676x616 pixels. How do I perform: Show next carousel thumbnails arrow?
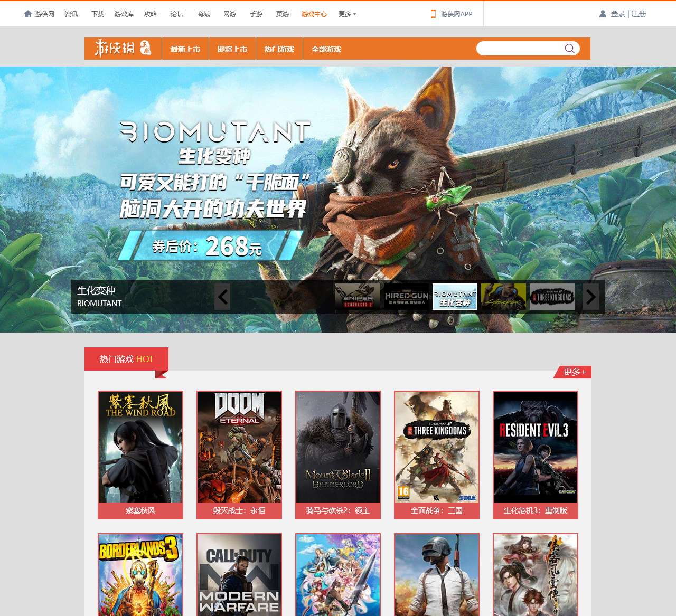pos(591,297)
